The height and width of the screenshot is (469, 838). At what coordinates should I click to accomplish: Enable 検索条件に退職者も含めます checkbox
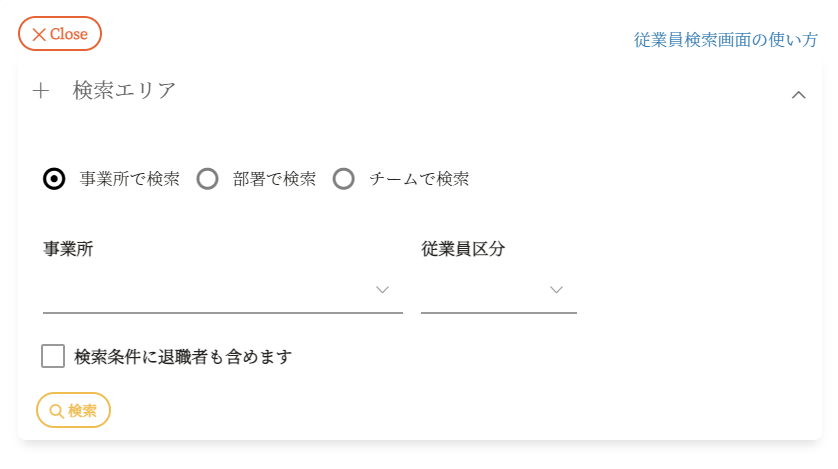(53, 356)
